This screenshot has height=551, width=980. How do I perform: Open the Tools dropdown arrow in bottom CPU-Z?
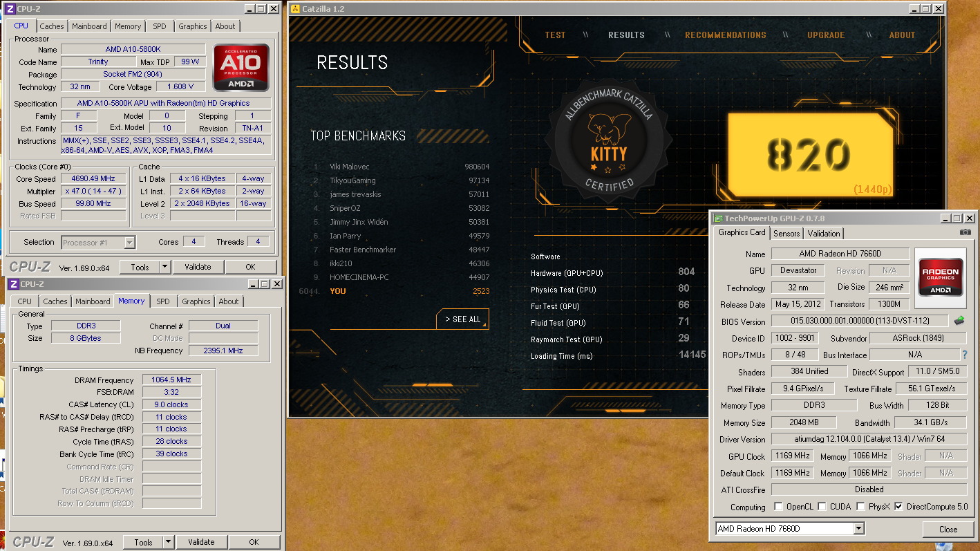[168, 542]
